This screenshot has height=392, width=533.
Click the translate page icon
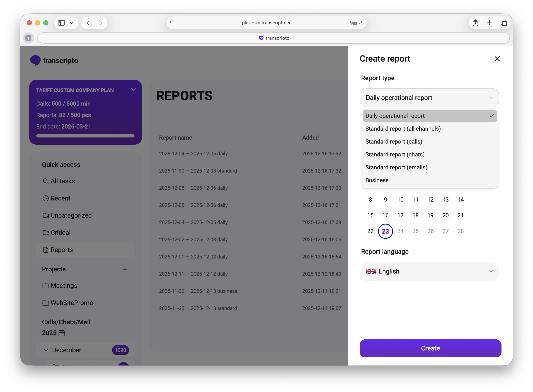353,23
